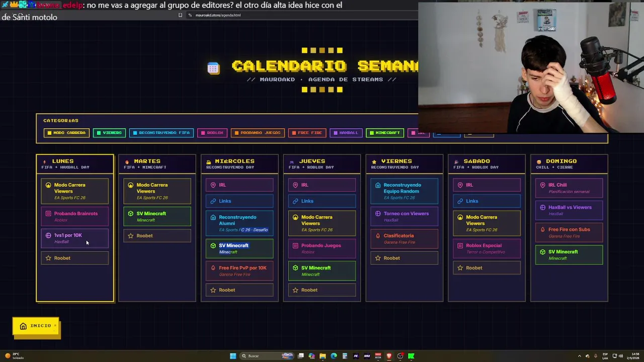The height and width of the screenshot is (362, 644).
Task: Select the Jueves day column header
Action: pyautogui.click(x=322, y=163)
